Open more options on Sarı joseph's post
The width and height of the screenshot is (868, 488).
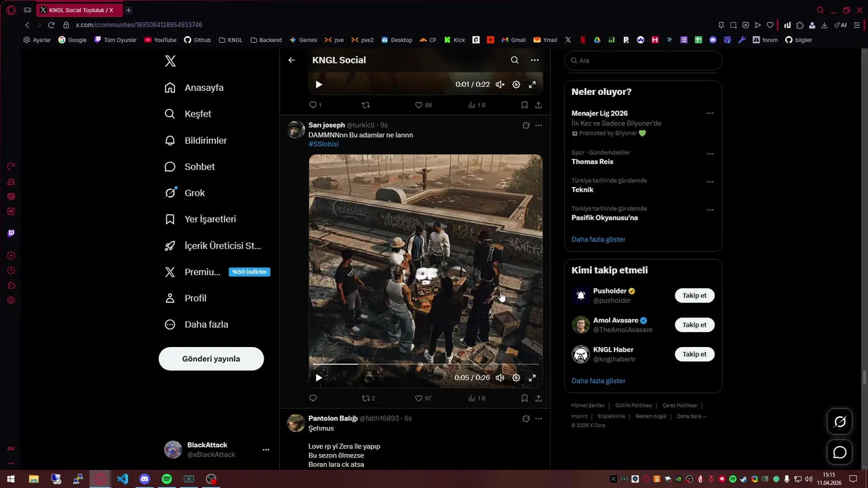pos(538,125)
